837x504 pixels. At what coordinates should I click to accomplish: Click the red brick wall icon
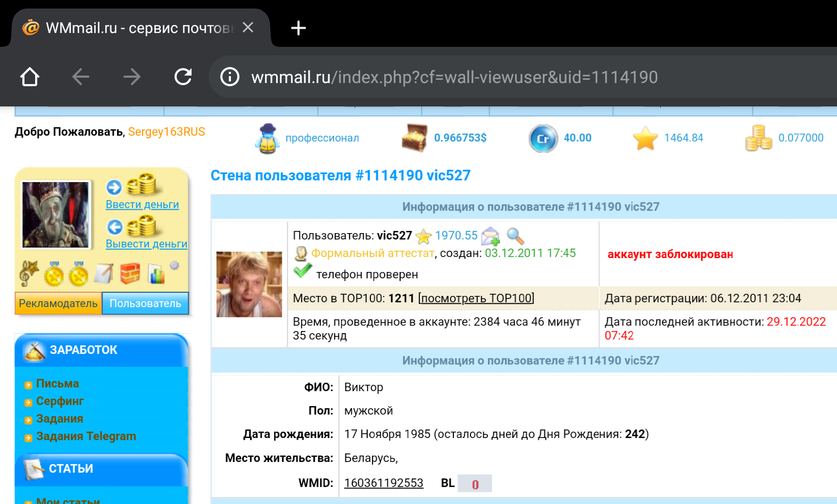point(130,274)
